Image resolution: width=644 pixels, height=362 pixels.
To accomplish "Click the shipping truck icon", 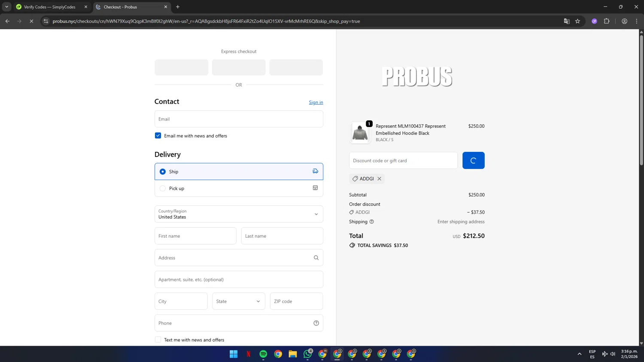I will pyautogui.click(x=315, y=171).
